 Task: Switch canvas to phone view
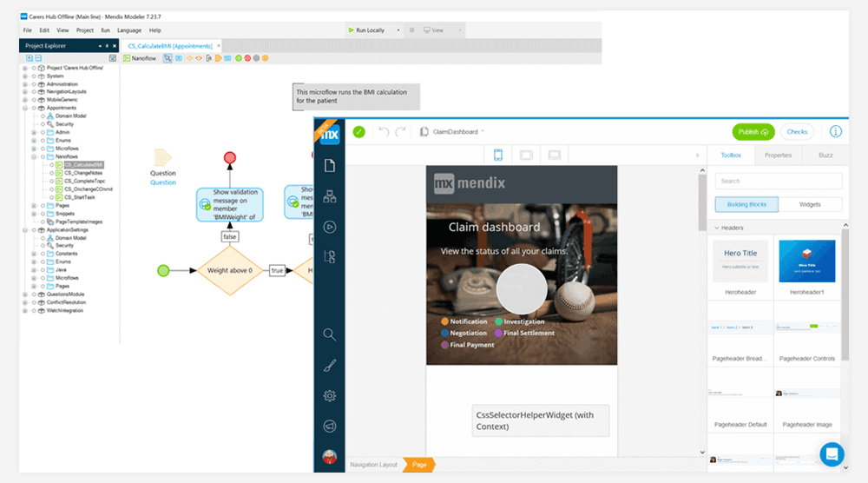(x=498, y=155)
